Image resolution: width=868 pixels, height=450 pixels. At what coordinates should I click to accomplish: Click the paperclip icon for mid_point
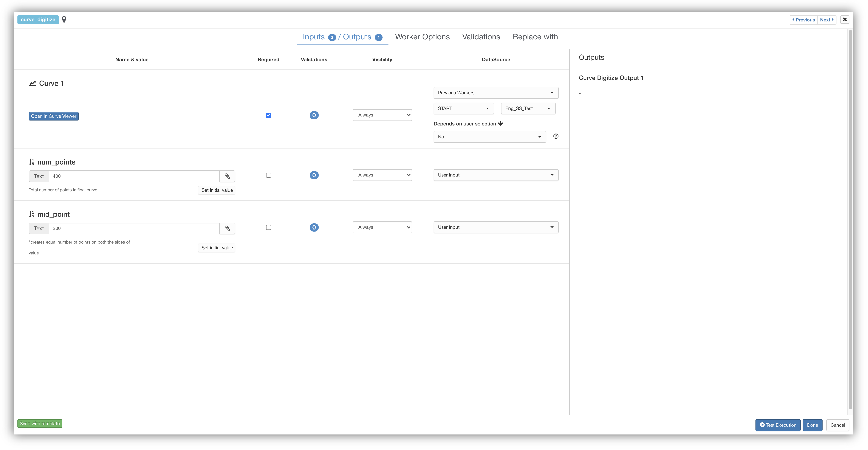coord(227,228)
